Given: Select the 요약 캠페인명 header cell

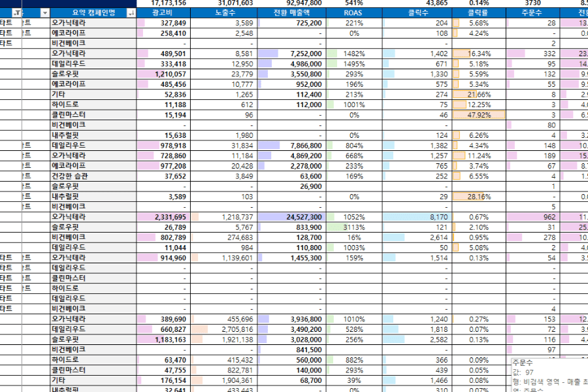Looking at the screenshot, I should [93, 13].
